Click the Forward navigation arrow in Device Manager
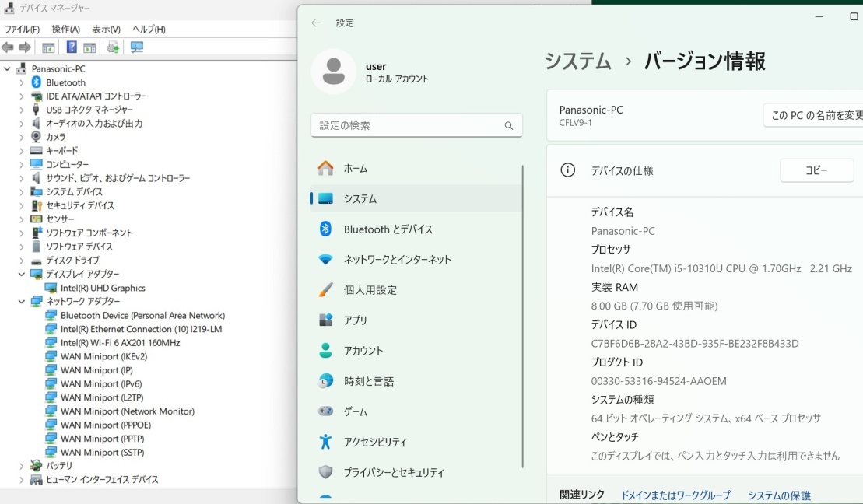Viewport: 863px width, 504px height. [24, 47]
